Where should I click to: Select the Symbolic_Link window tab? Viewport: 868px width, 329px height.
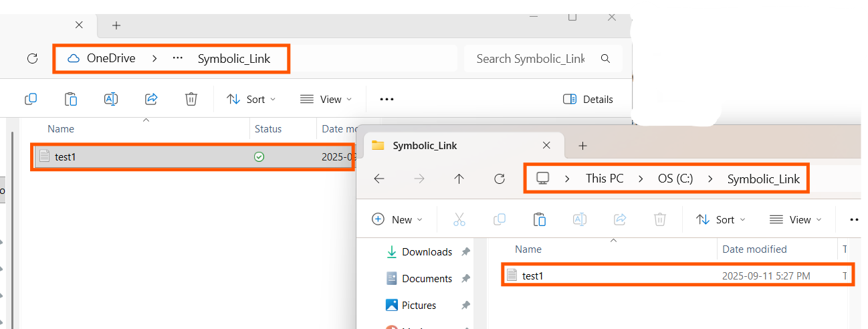pyautogui.click(x=461, y=145)
